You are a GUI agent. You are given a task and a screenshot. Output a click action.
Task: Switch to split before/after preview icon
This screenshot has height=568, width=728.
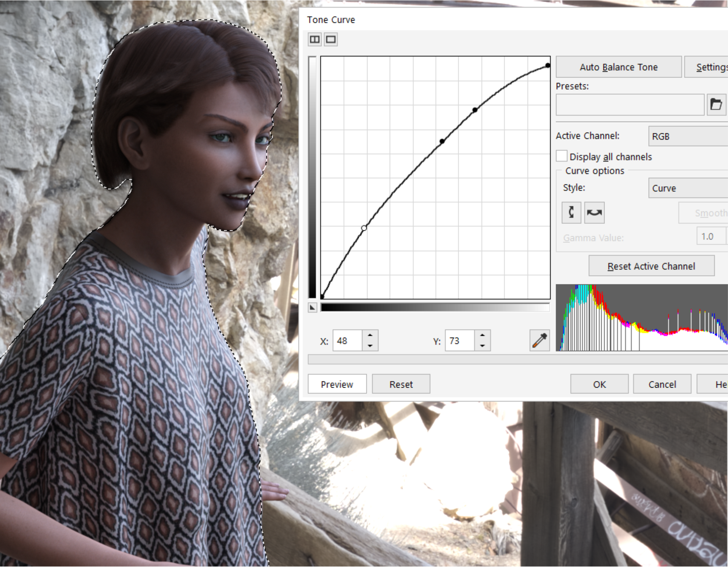[x=315, y=39]
